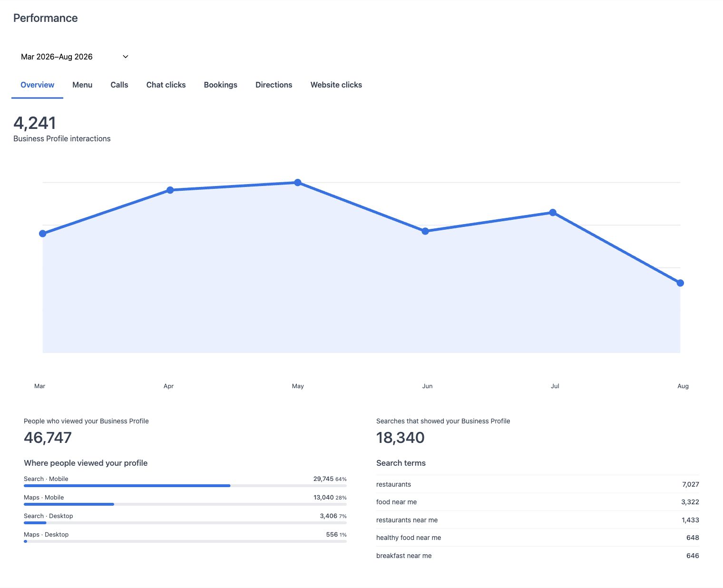Click the Jul axis label
This screenshot has width=723, height=588.
coord(555,386)
